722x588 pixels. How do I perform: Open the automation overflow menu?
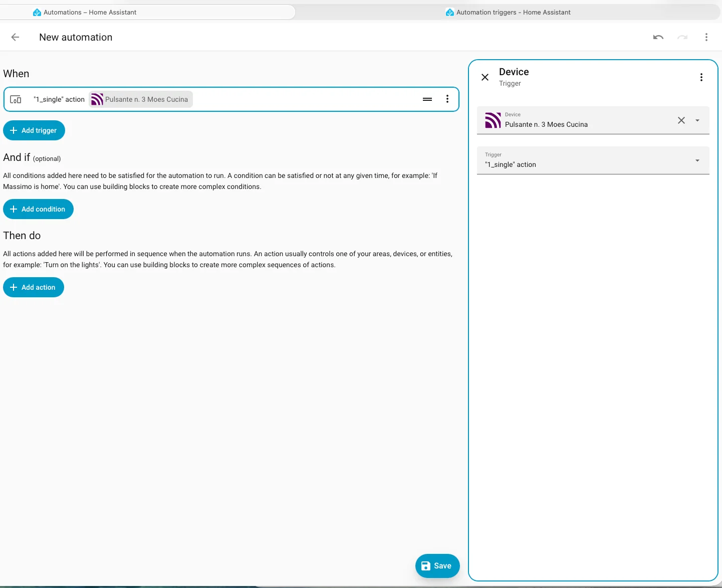pyautogui.click(x=706, y=37)
